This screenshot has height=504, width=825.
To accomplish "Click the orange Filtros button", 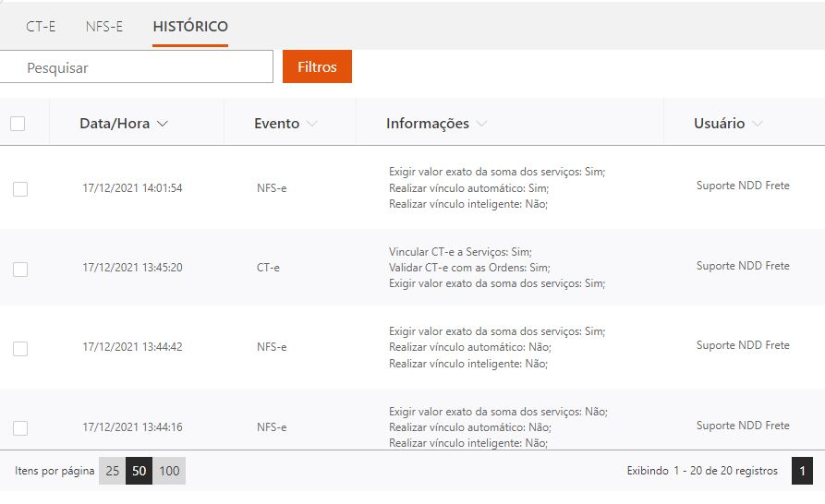I will [317, 66].
